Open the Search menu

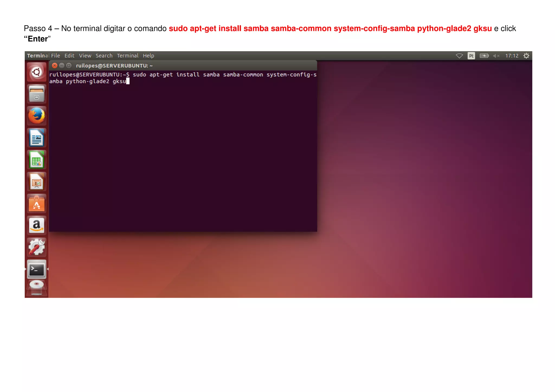coord(104,56)
